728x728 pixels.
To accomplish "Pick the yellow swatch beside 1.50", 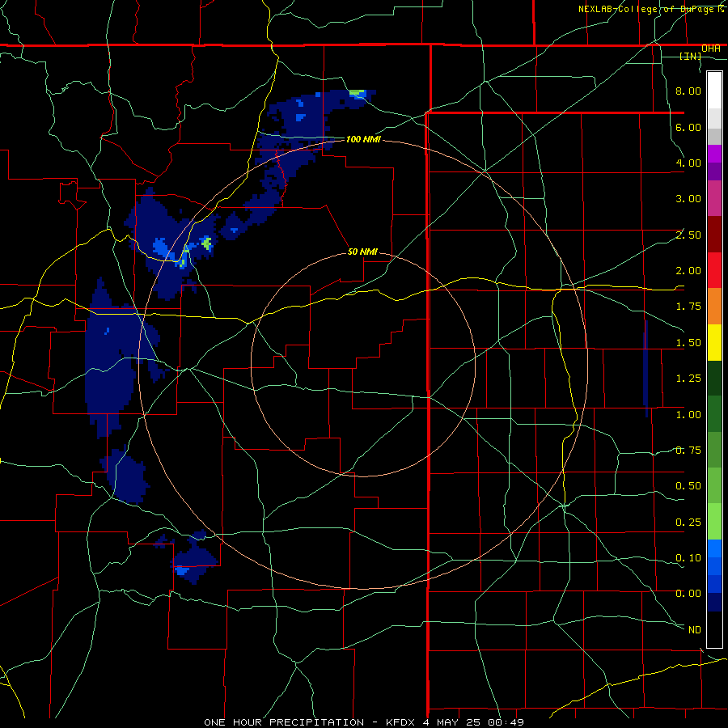I will pyautogui.click(x=714, y=342).
